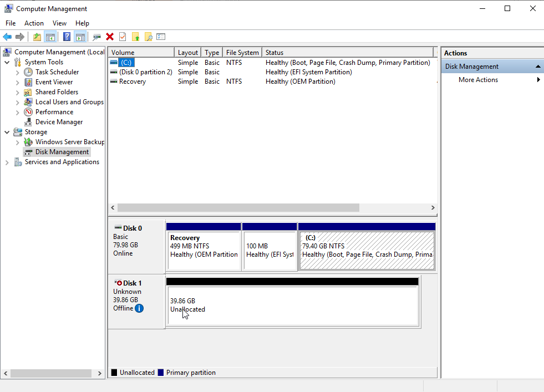The height and width of the screenshot is (392, 544).
Task: Click the red X delete toolbar icon
Action: [110, 37]
